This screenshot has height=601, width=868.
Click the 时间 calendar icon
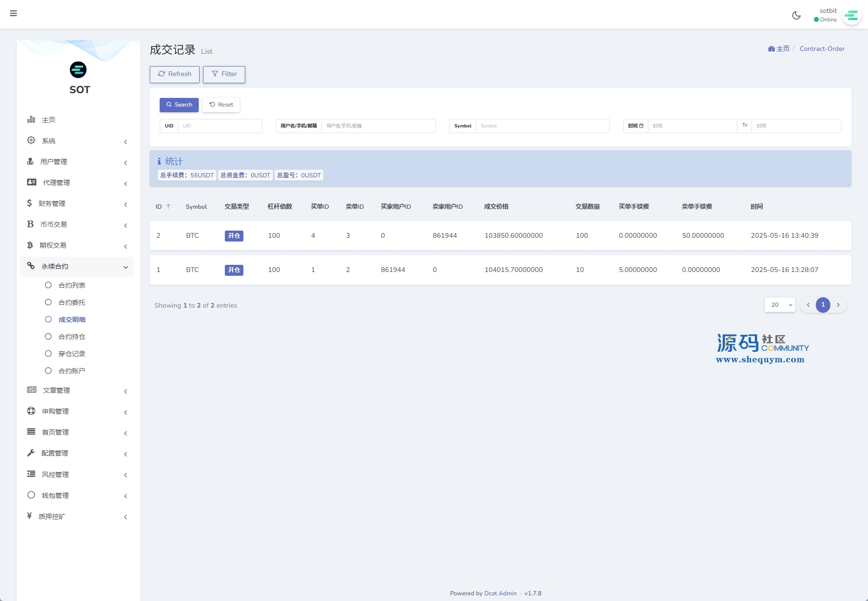[641, 126]
